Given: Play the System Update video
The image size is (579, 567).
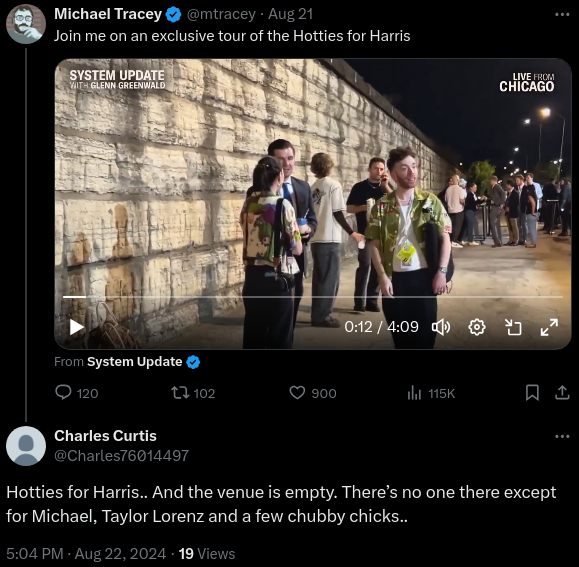Looking at the screenshot, I should coord(77,327).
